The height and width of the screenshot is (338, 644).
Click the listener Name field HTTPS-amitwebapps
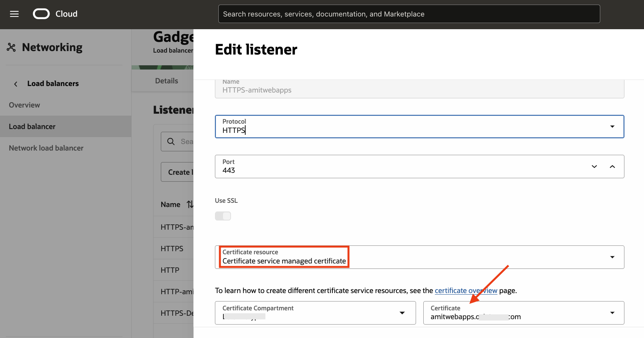point(419,89)
